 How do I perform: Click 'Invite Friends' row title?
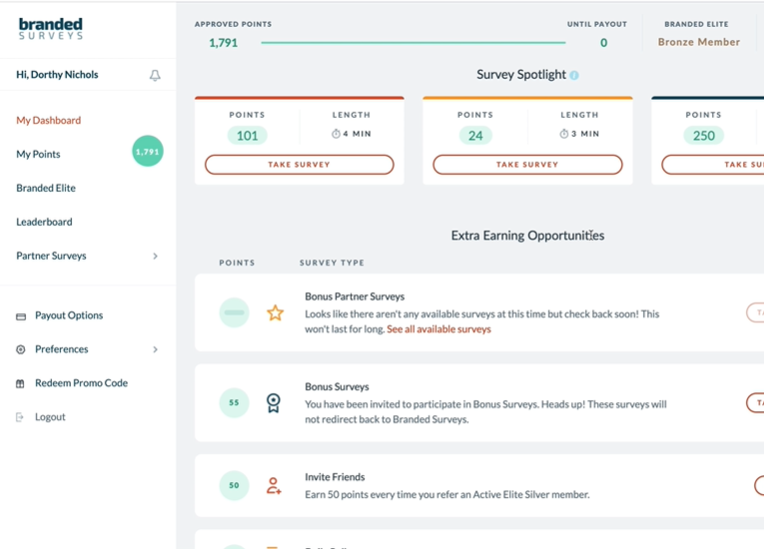[335, 477]
